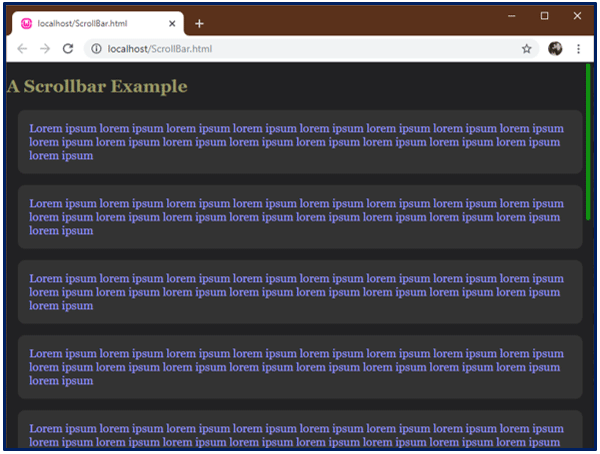This screenshot has height=454, width=600.
Task: Click the third Lorem ipsum paragraph box
Action: pyautogui.click(x=300, y=292)
